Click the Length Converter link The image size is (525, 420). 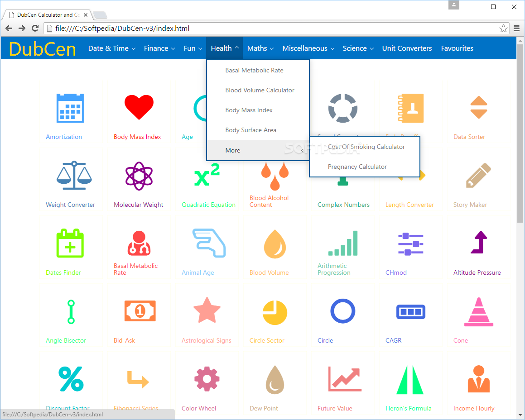[409, 205]
